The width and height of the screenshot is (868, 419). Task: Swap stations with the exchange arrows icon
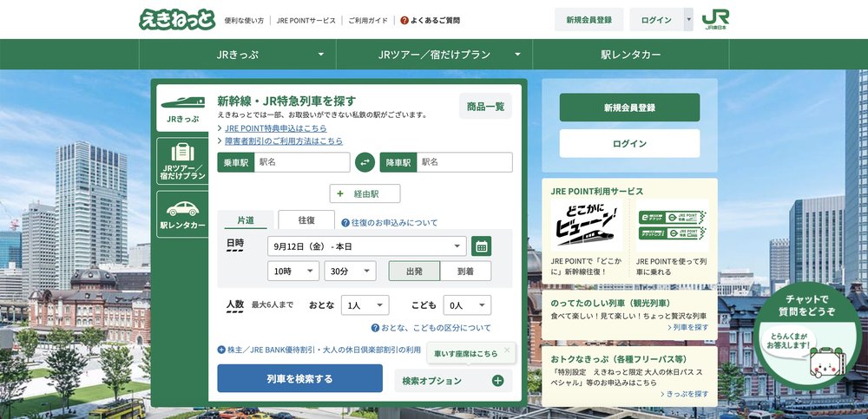coord(365,162)
